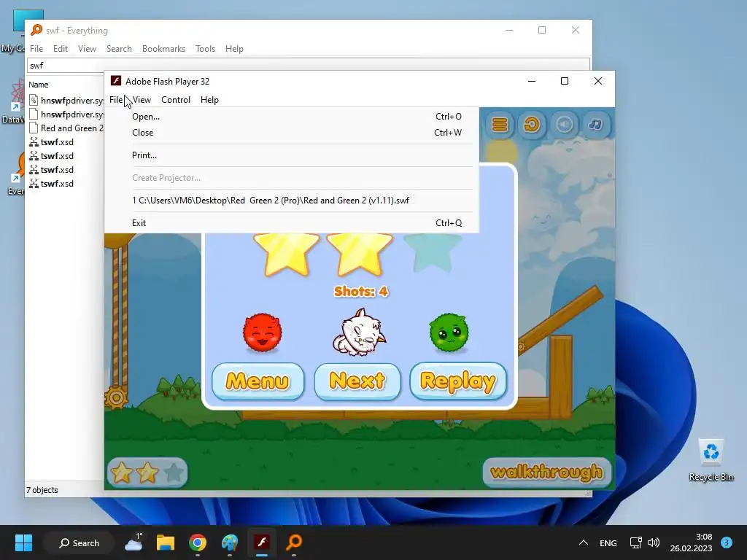This screenshot has width=747, height=560.
Task: Select the Red and Green 2 file result
Action: click(66, 128)
